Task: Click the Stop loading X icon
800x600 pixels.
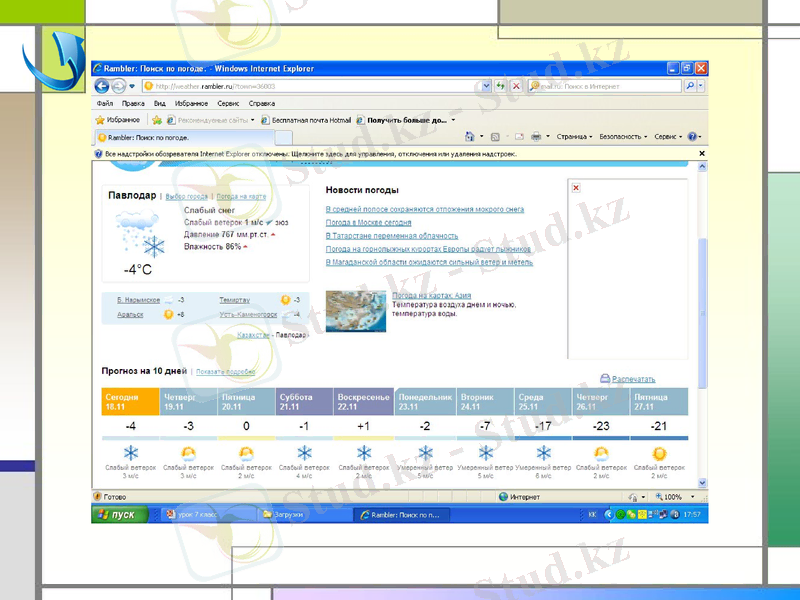Action: (516, 86)
